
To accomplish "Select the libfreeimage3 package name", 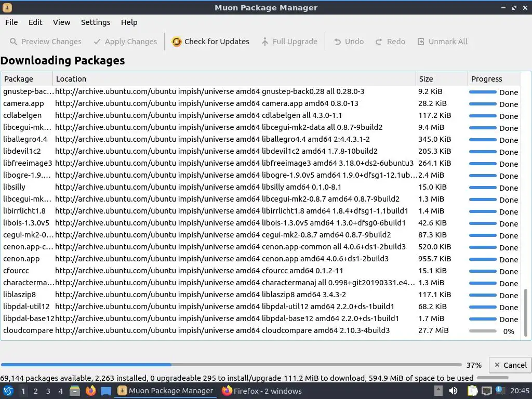I will [28, 163].
